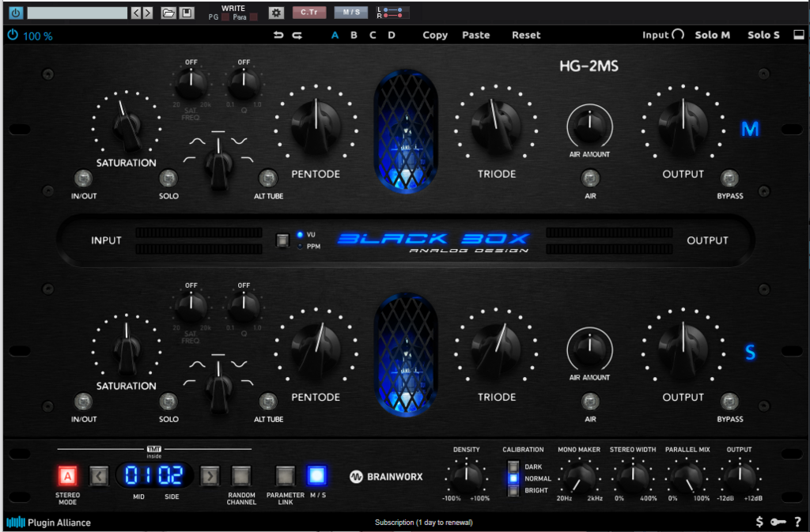Click the Plugin Alliance logo
Screen dimensions: 810x532
48,523
